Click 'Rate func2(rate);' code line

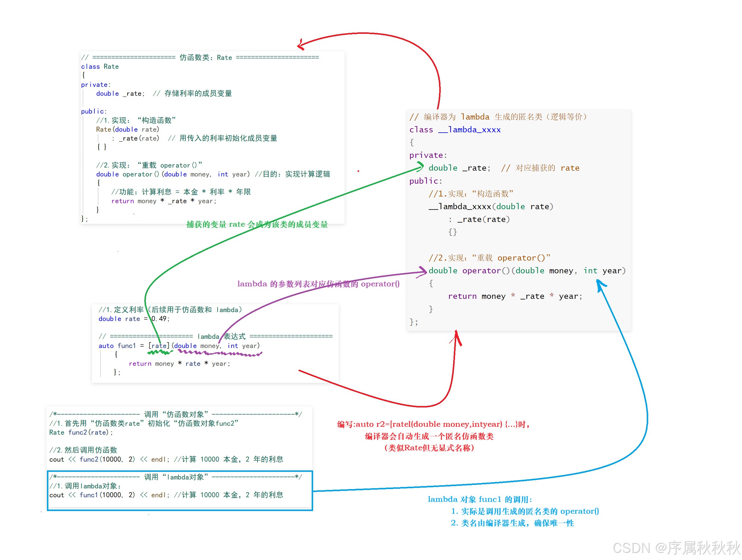[x=81, y=432]
